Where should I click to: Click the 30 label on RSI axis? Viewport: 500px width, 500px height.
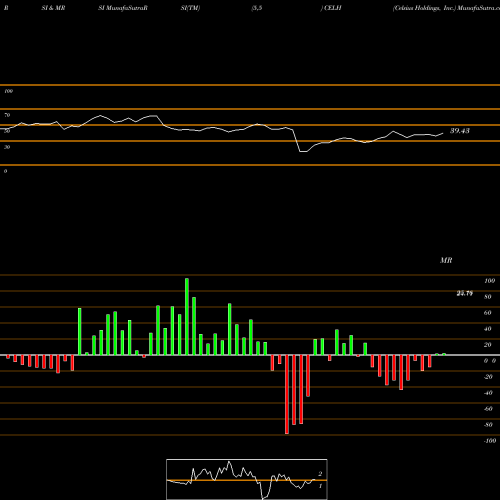tap(7, 147)
